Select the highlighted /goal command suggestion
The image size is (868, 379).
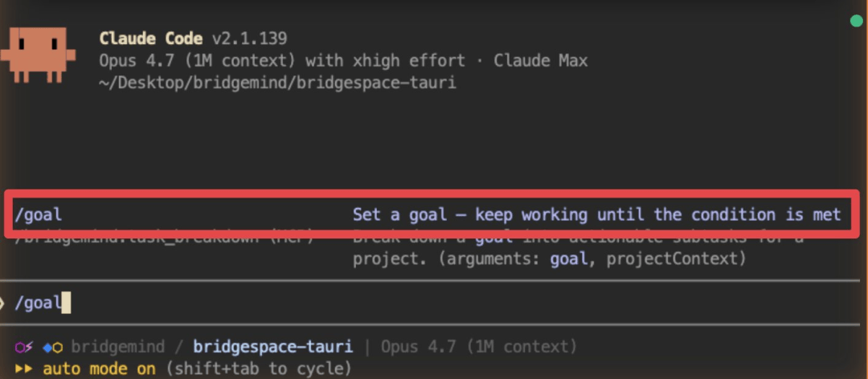click(432, 214)
